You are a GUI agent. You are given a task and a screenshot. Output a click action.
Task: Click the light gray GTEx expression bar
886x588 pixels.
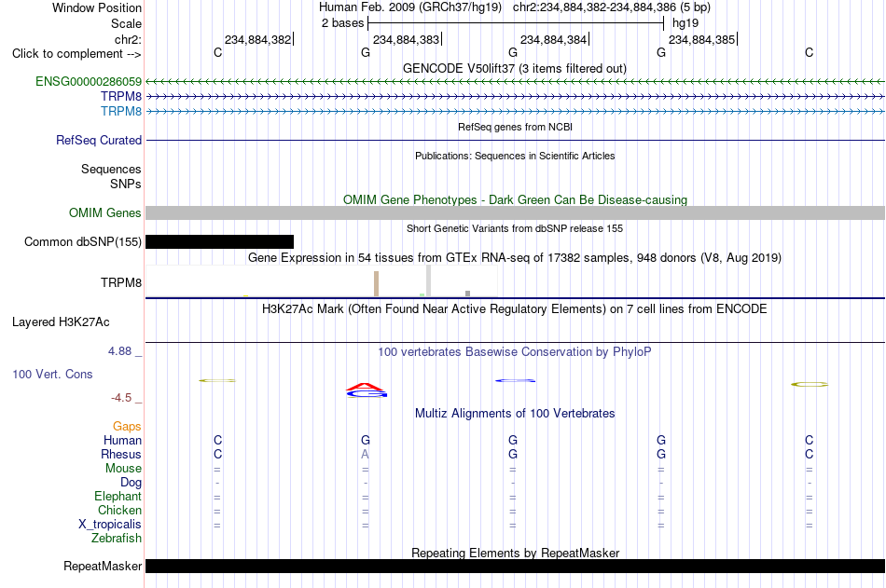coord(428,280)
